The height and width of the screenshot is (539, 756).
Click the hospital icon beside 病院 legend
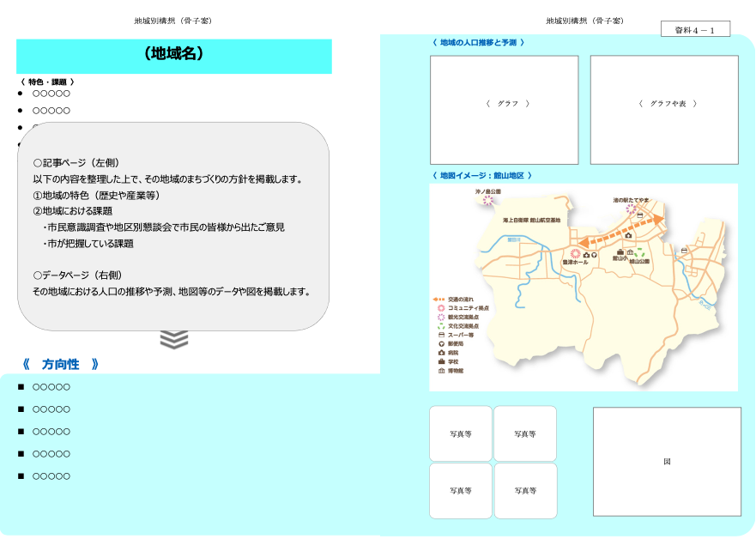[441, 353]
